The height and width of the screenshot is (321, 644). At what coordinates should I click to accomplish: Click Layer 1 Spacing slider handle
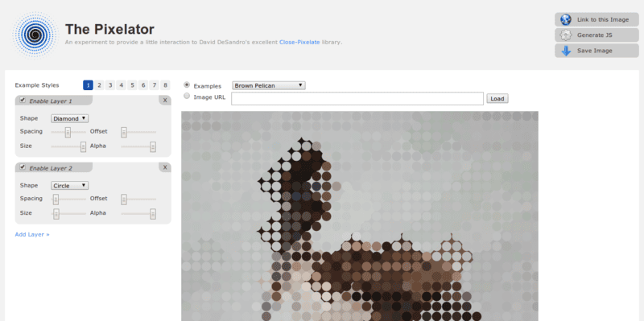tap(68, 132)
